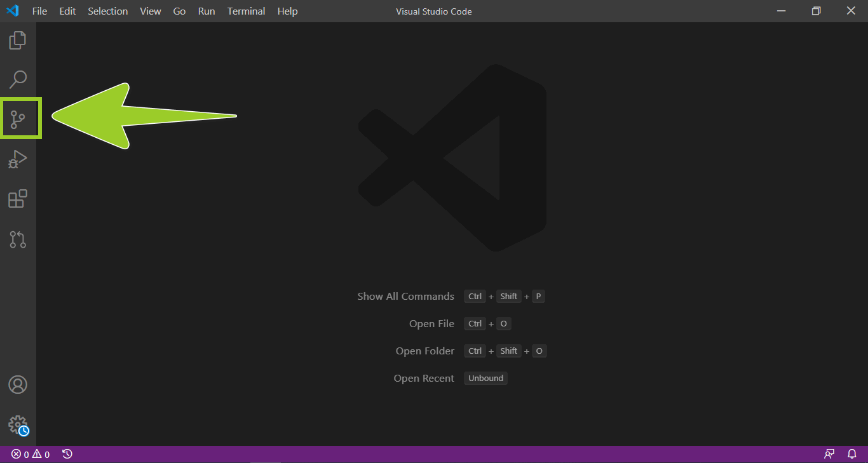The width and height of the screenshot is (868, 463).
Task: Click the Open File label
Action: [431, 324]
